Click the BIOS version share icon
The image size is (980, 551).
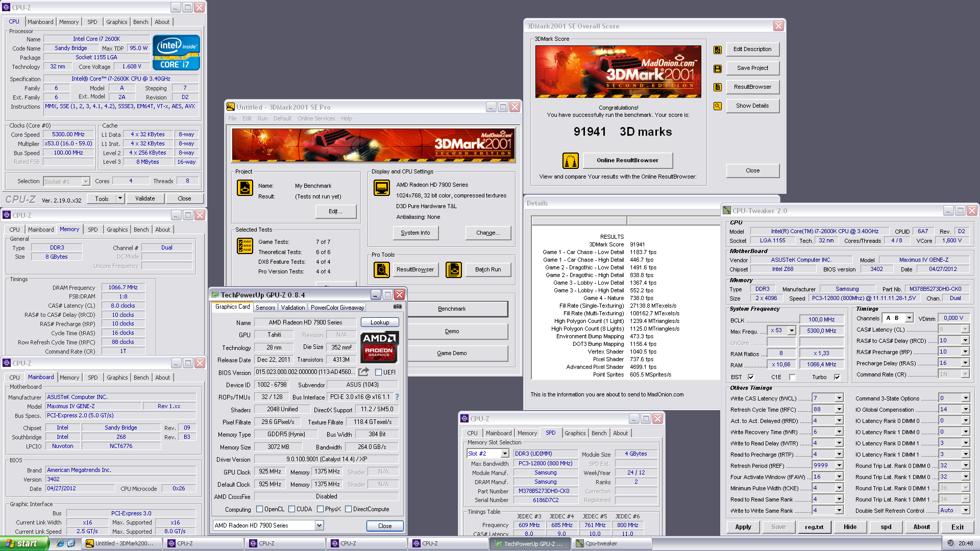click(363, 372)
